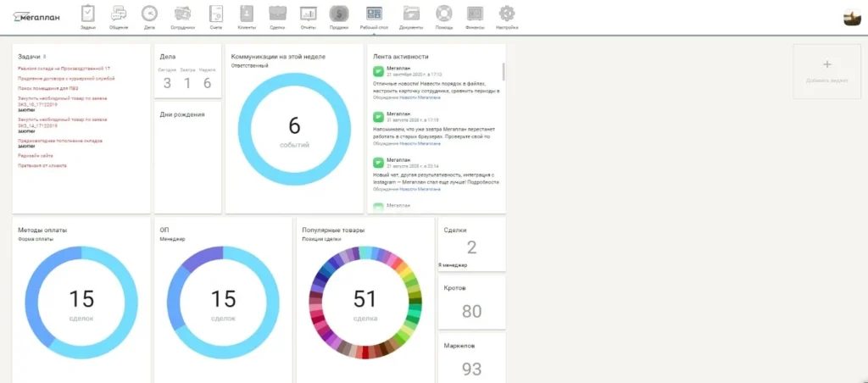Open the Рабочий стол dashboard icon
This screenshot has height=383, width=868.
[x=374, y=14]
